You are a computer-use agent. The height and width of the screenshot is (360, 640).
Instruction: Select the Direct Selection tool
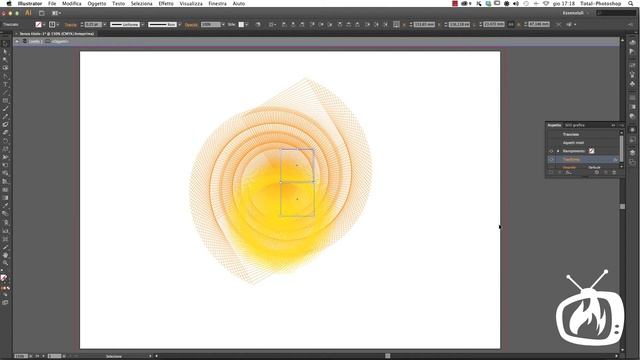click(5, 52)
